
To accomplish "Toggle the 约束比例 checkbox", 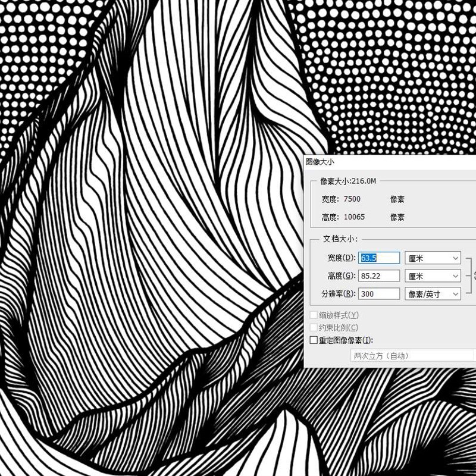I will (x=314, y=327).
